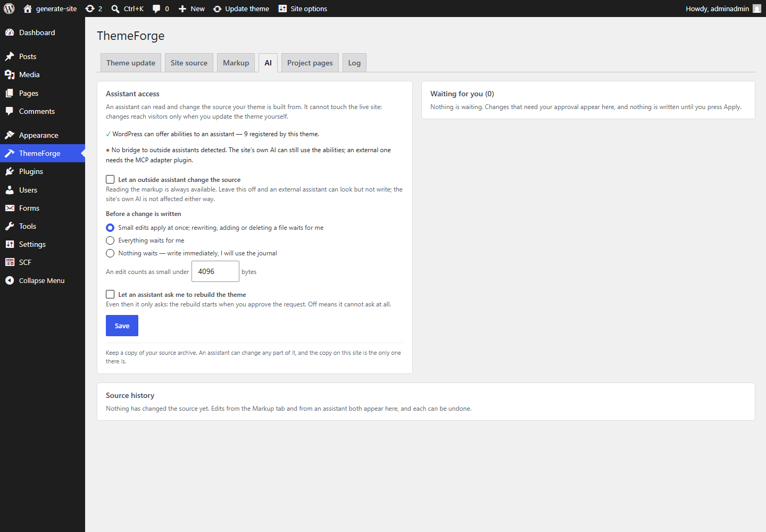Select 'Everything waits for me' radio option
The height and width of the screenshot is (532, 766).
click(x=110, y=240)
